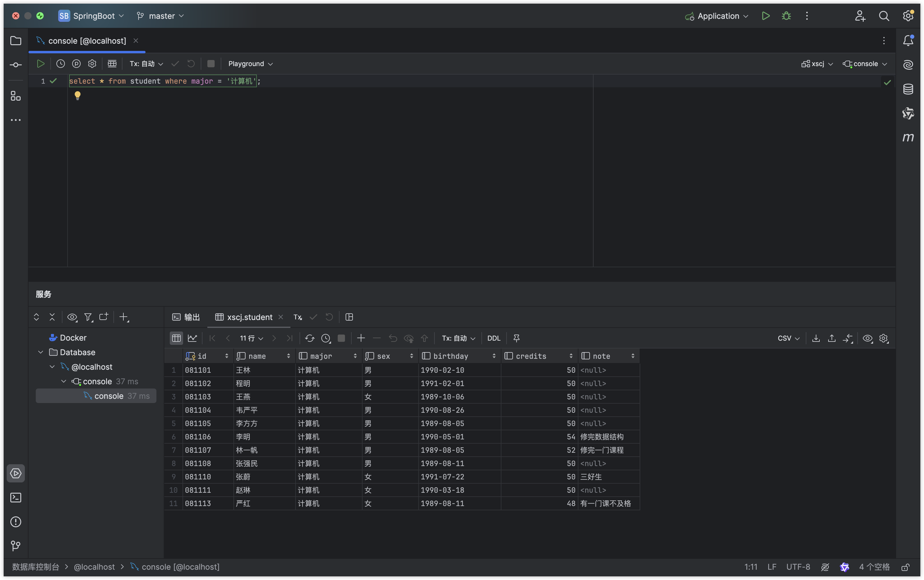Reload the result table data
The width and height of the screenshot is (924, 580).
[x=310, y=338]
